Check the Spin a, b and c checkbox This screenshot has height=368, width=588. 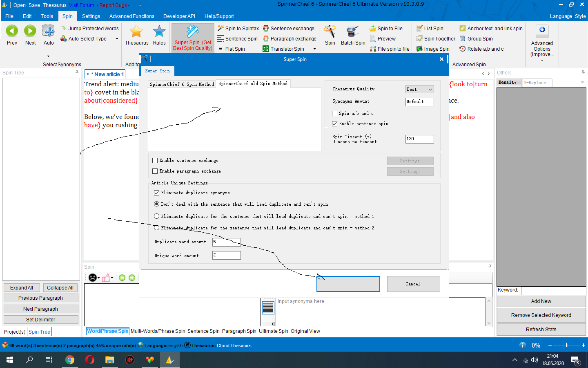335,113
